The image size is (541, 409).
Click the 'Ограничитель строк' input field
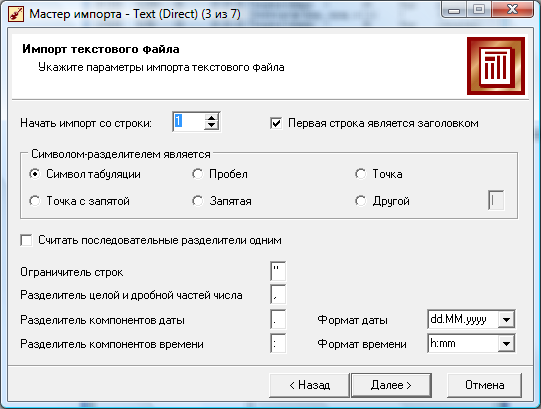point(278,272)
